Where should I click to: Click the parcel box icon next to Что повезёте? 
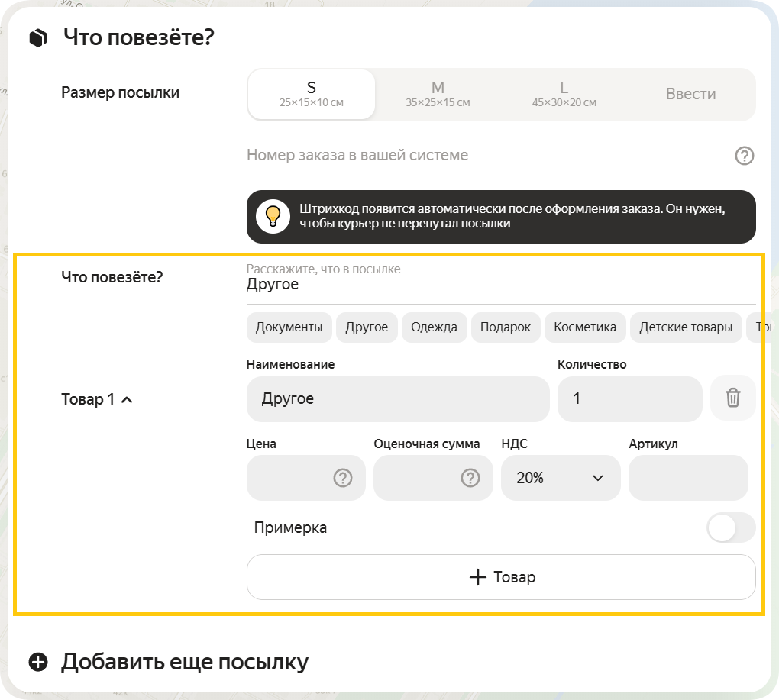(x=37, y=36)
